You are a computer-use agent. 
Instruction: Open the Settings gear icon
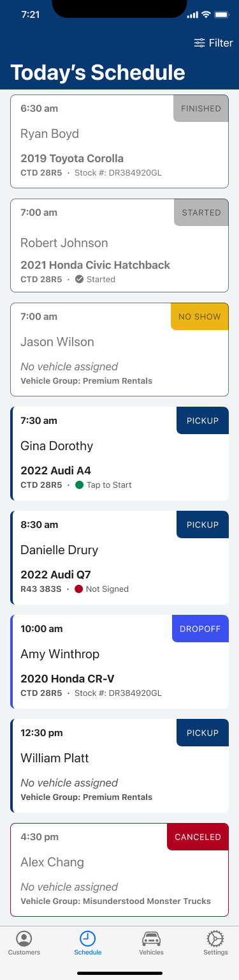[215, 939]
